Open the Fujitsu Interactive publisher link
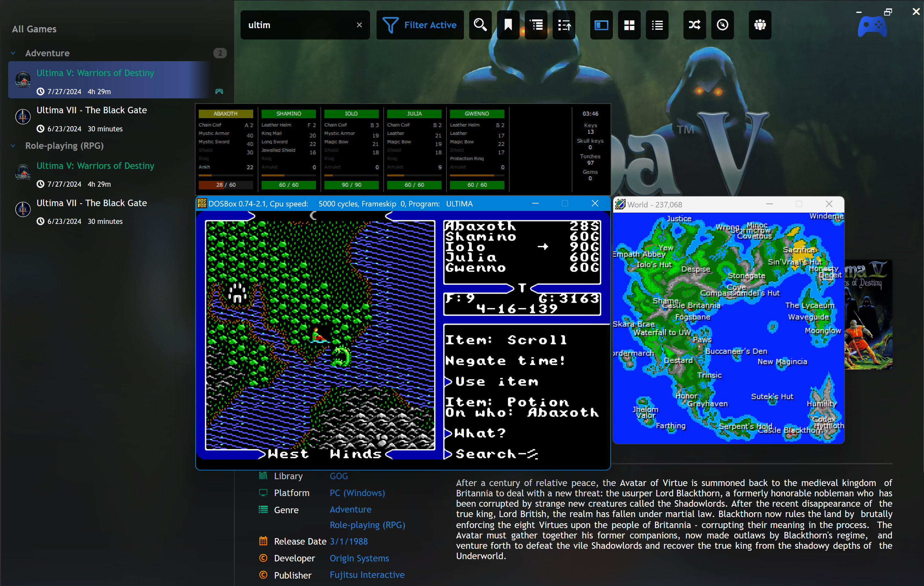 (367, 574)
